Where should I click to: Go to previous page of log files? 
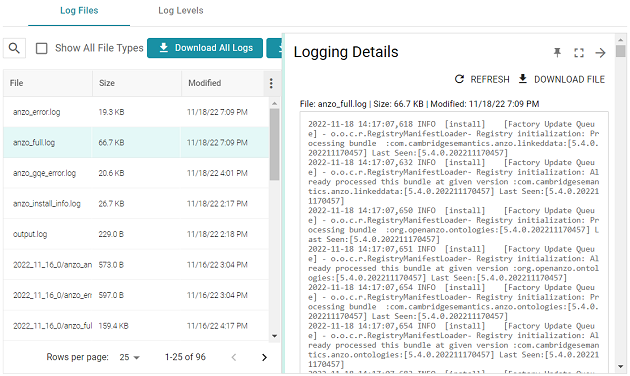click(x=234, y=357)
